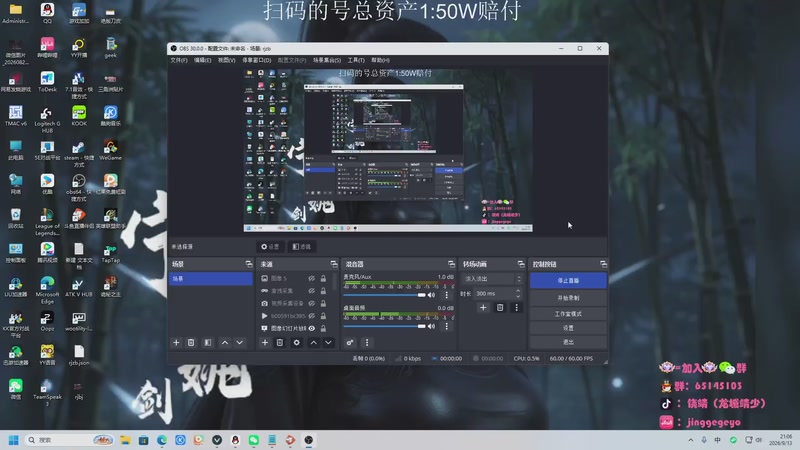Viewport: 800px width, 450px height.
Task: Expand the 淡入淡出 transition dropdown
Action: pyautogui.click(x=493, y=279)
